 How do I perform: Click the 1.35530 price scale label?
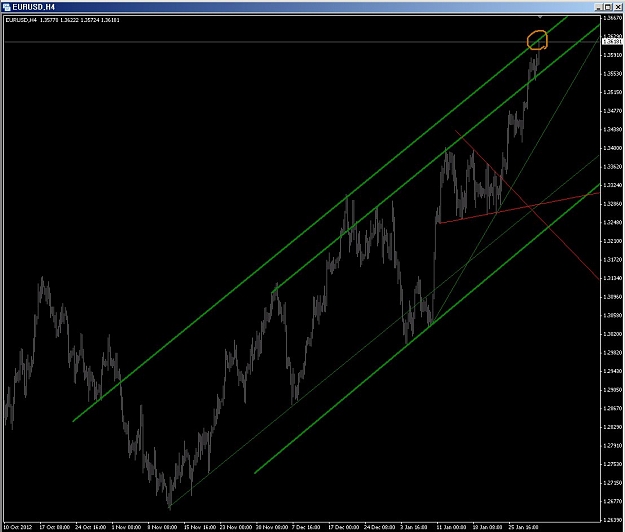click(x=613, y=74)
